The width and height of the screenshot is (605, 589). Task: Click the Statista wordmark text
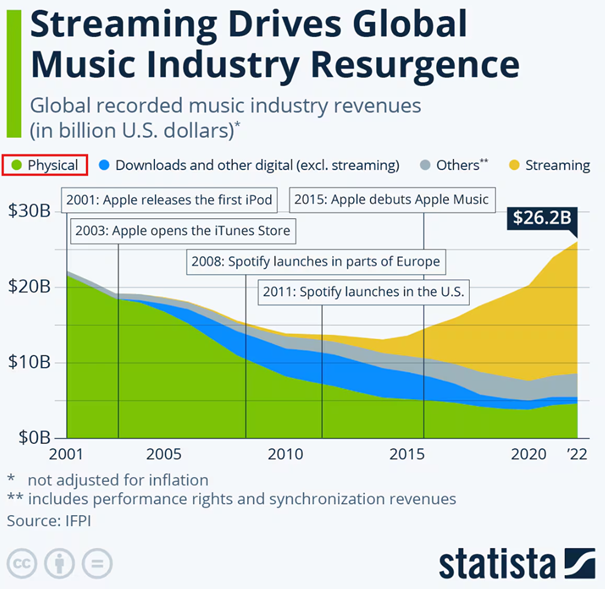[495, 563]
